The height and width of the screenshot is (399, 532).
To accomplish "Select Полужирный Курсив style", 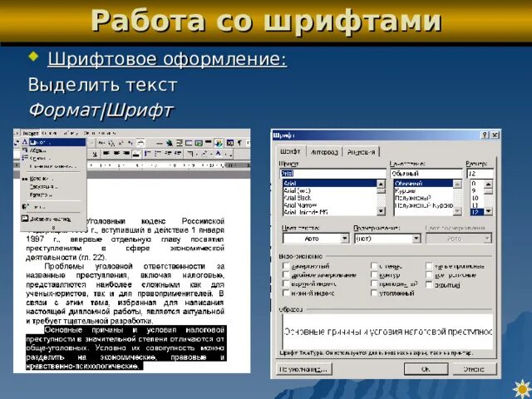I will 424,205.
